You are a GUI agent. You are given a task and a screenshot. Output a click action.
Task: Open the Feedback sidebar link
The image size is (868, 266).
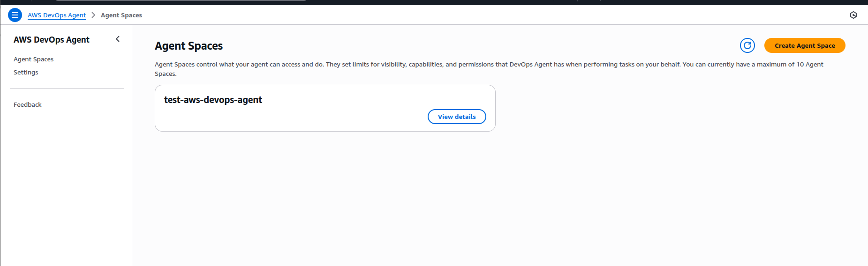pos(28,104)
